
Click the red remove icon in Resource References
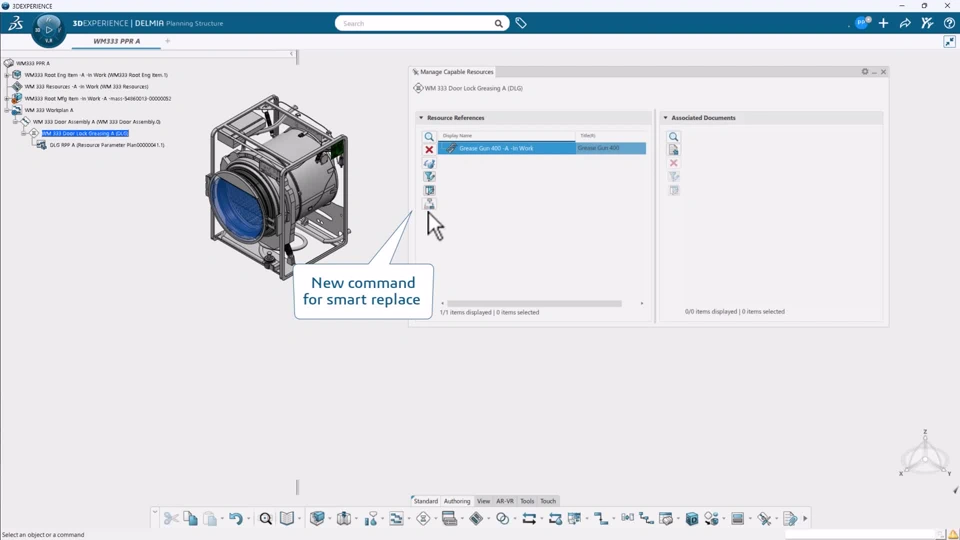click(429, 150)
